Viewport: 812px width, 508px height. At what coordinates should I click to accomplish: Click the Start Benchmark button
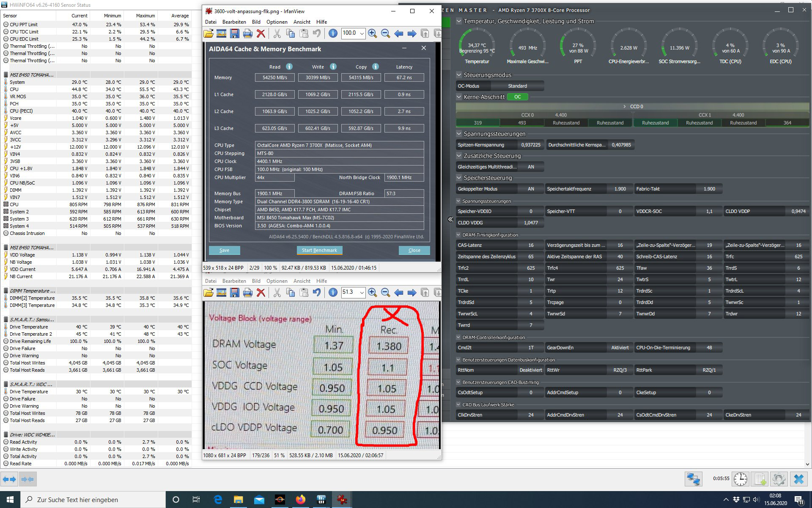pyautogui.click(x=319, y=250)
